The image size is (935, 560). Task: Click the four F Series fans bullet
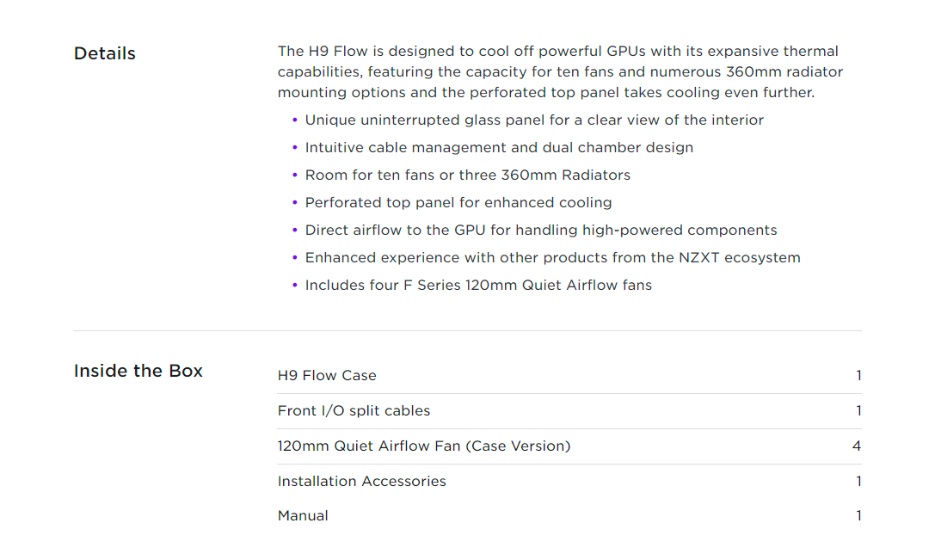tap(478, 285)
